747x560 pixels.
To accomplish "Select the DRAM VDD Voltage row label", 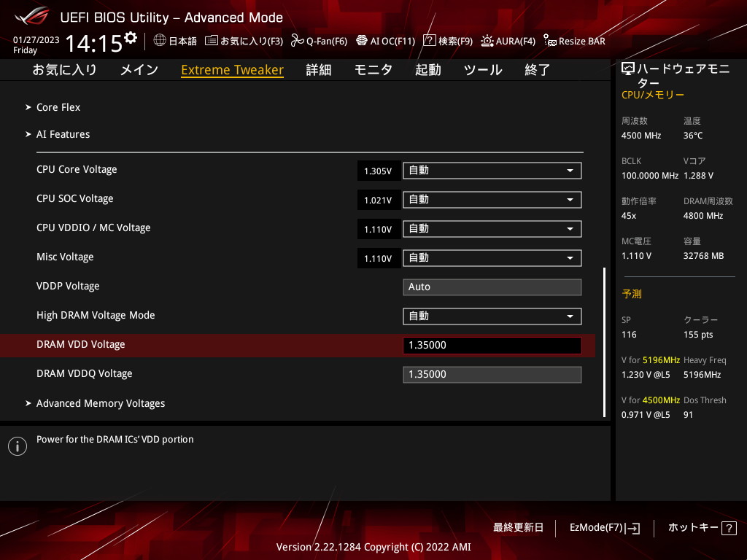I will tap(80, 344).
